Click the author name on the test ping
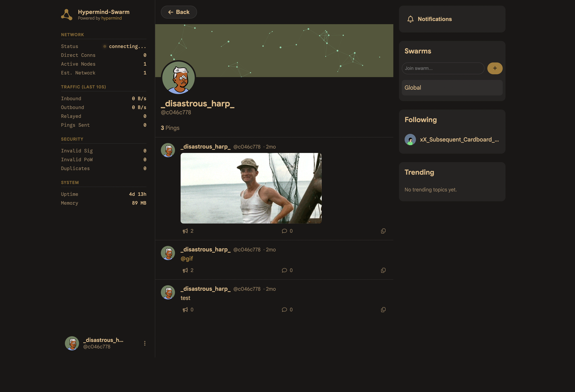 pyautogui.click(x=206, y=289)
